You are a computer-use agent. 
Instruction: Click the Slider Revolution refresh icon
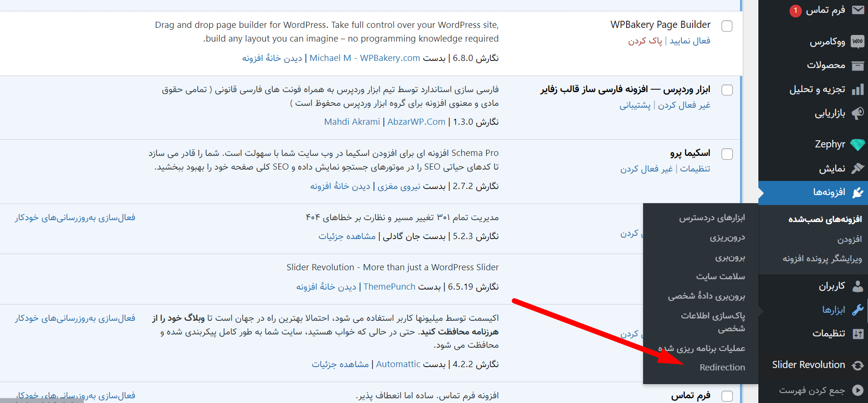click(x=858, y=365)
